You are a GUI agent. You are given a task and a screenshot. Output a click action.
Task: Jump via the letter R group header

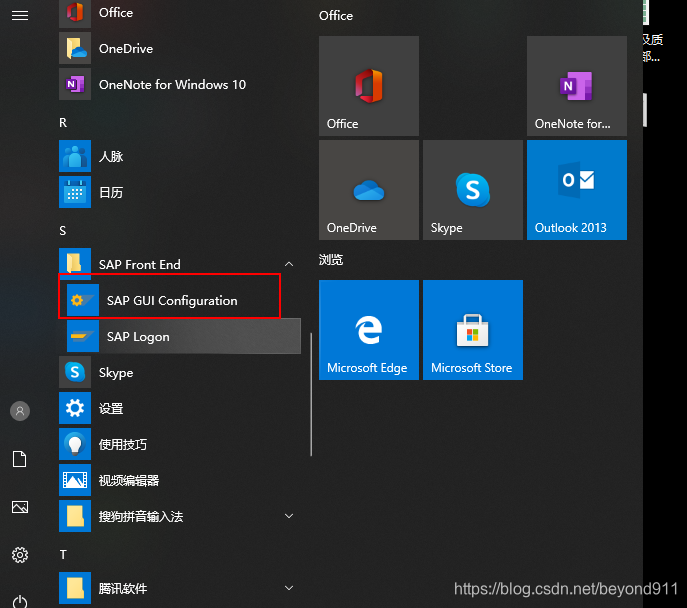(63, 123)
